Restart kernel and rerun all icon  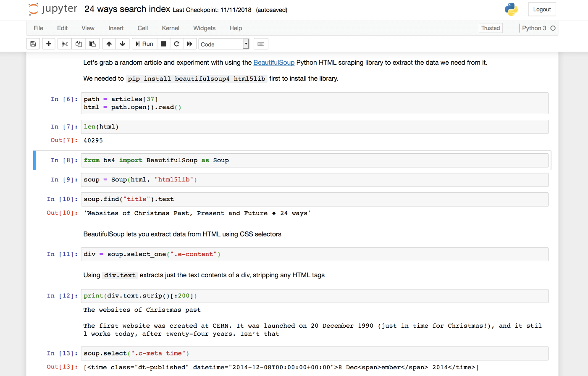(190, 44)
